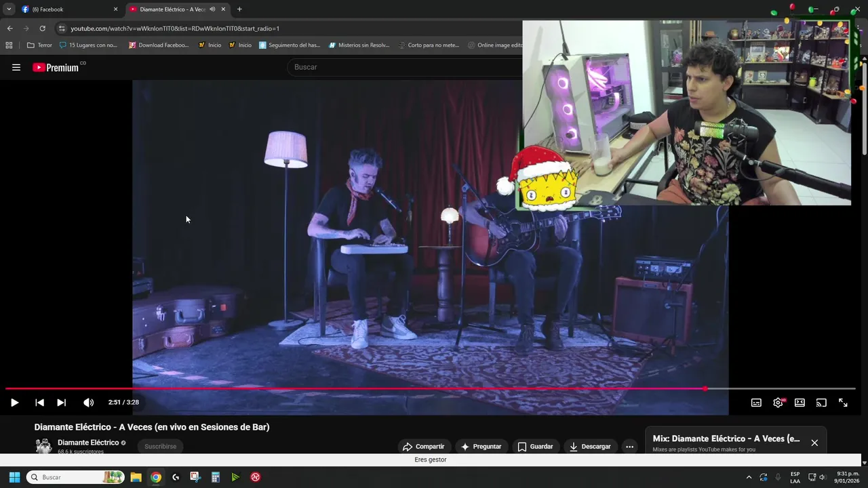The width and height of the screenshot is (868, 488).
Task: Open the 'Corto para no mete...' bookmark
Action: click(429, 45)
